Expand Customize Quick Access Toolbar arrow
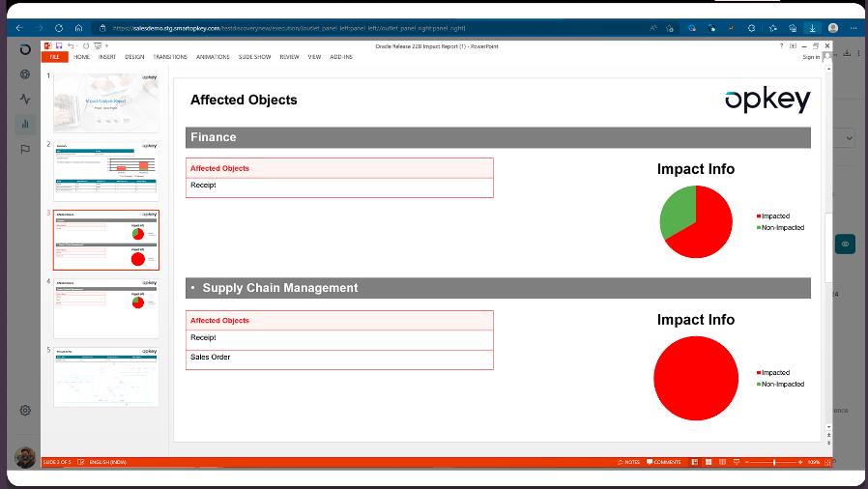This screenshot has height=489, width=868. [107, 46]
